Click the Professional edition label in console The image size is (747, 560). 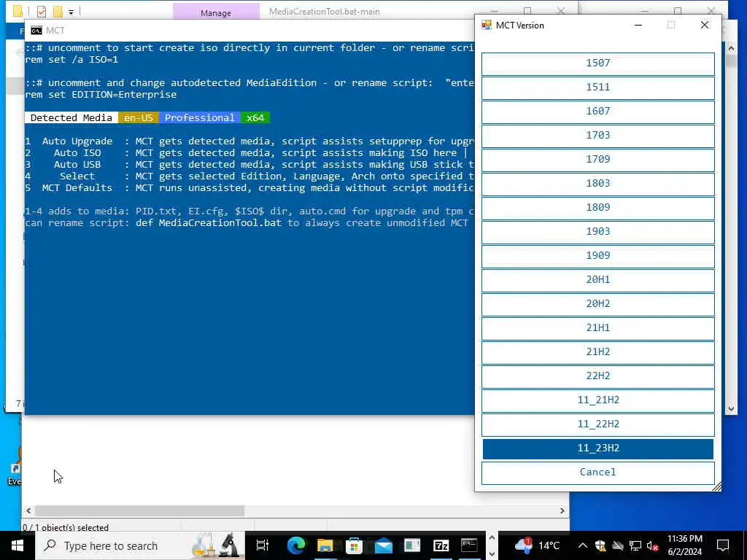(200, 117)
